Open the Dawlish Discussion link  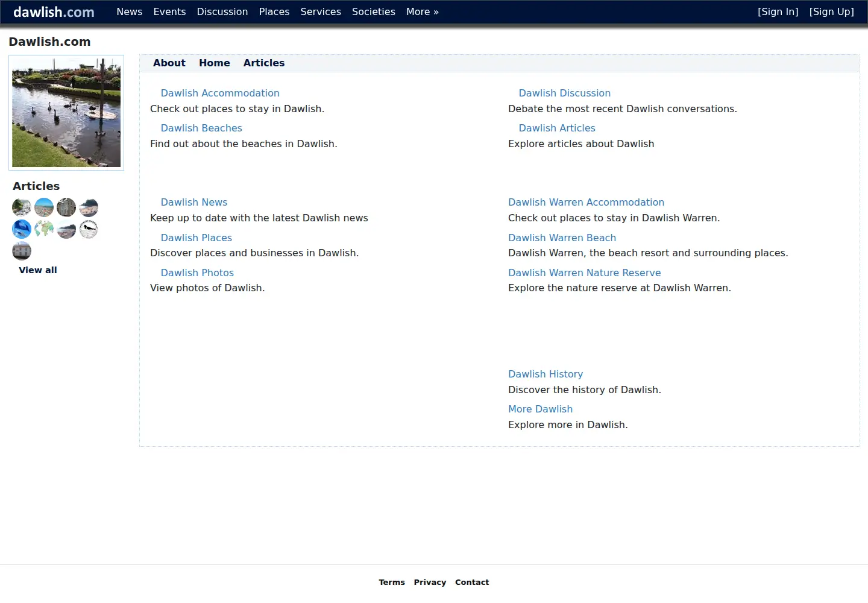pyautogui.click(x=565, y=93)
